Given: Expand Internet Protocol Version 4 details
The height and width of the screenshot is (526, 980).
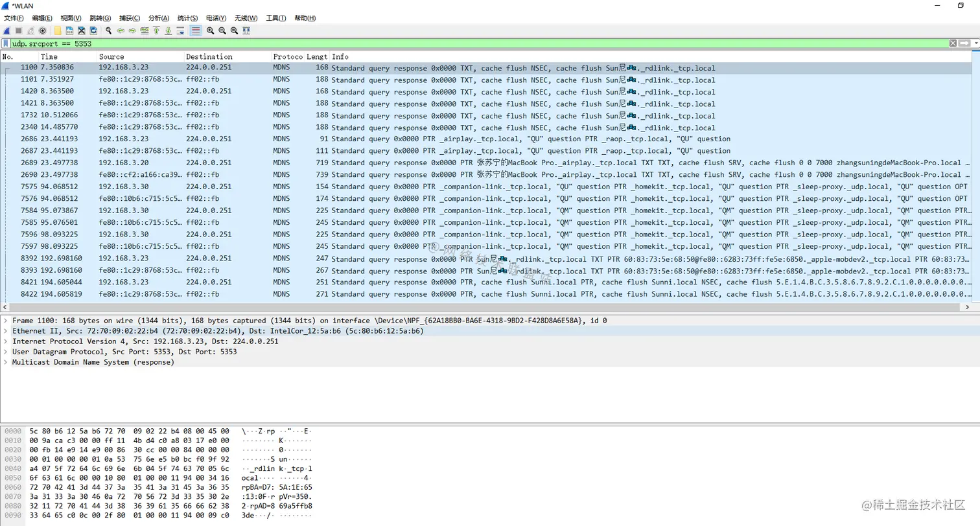Looking at the screenshot, I should pos(6,341).
